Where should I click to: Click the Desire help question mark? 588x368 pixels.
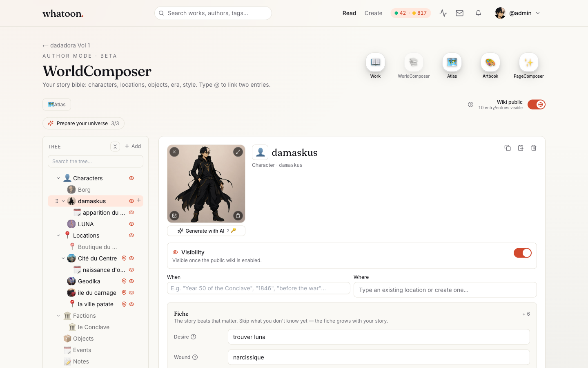point(194,337)
